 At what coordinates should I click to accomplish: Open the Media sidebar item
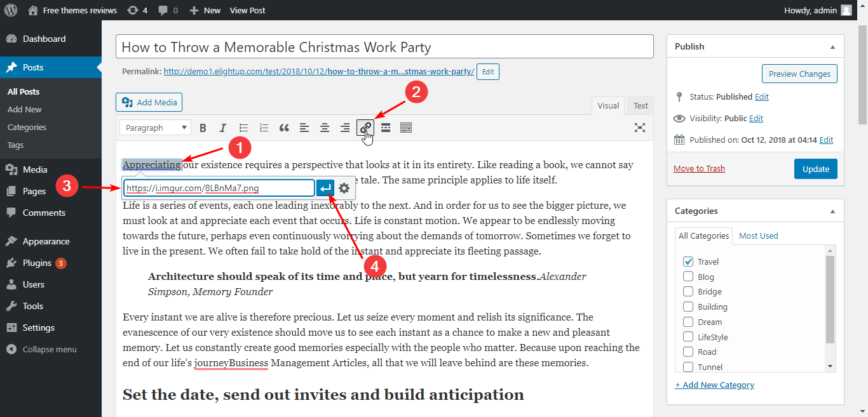51,169
